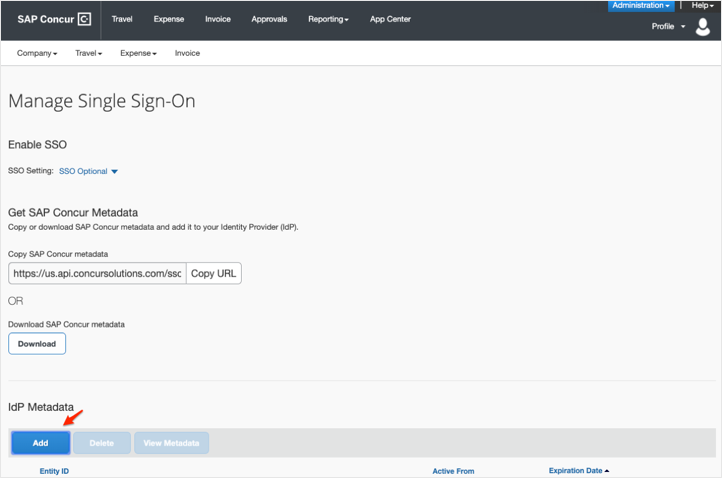Expand the Expense submenu in secondary bar

tap(138, 53)
